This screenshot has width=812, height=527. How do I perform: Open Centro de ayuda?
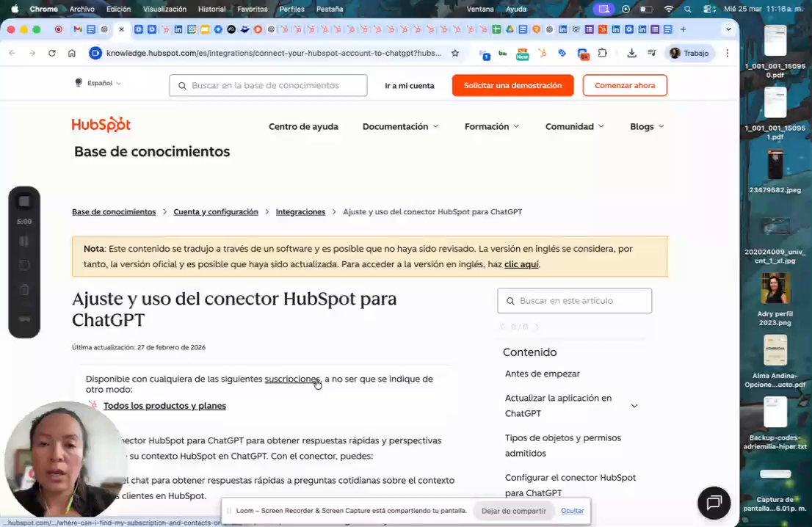(303, 126)
